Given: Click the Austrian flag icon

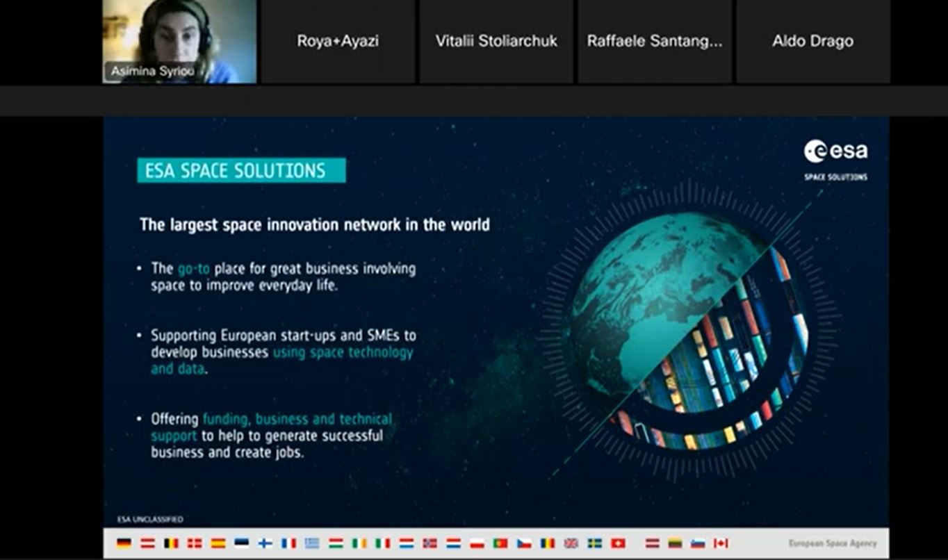Looking at the screenshot, I should point(148,543).
